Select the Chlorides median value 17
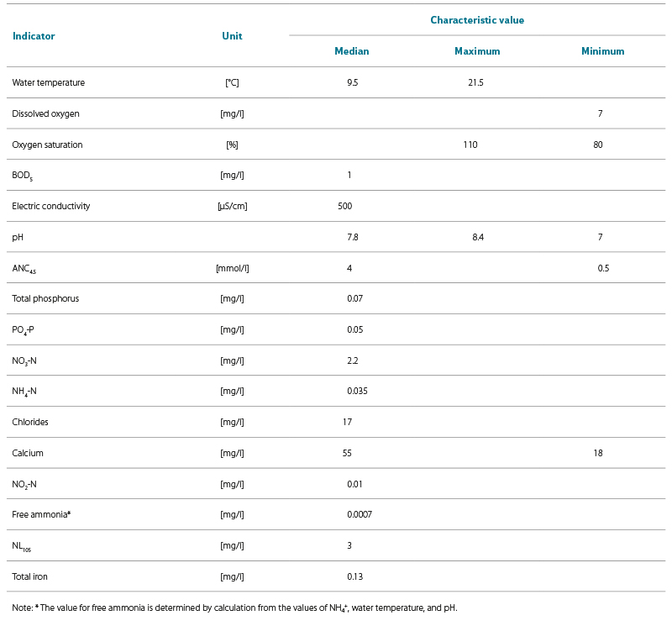 [x=347, y=422]
